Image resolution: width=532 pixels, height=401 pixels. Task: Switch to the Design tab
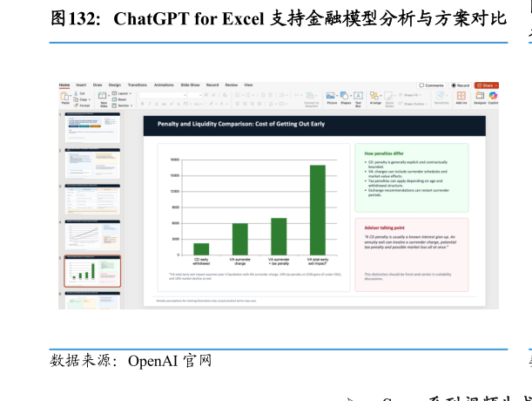pyautogui.click(x=115, y=85)
